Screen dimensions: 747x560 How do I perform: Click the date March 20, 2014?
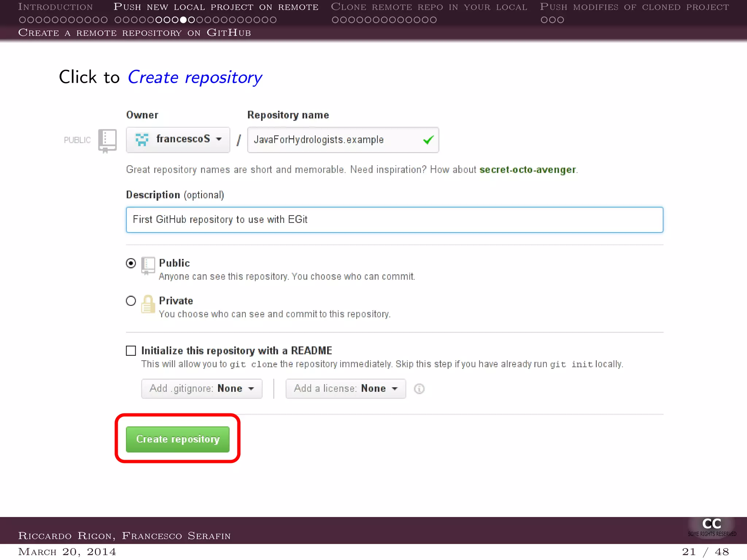pyautogui.click(x=67, y=552)
